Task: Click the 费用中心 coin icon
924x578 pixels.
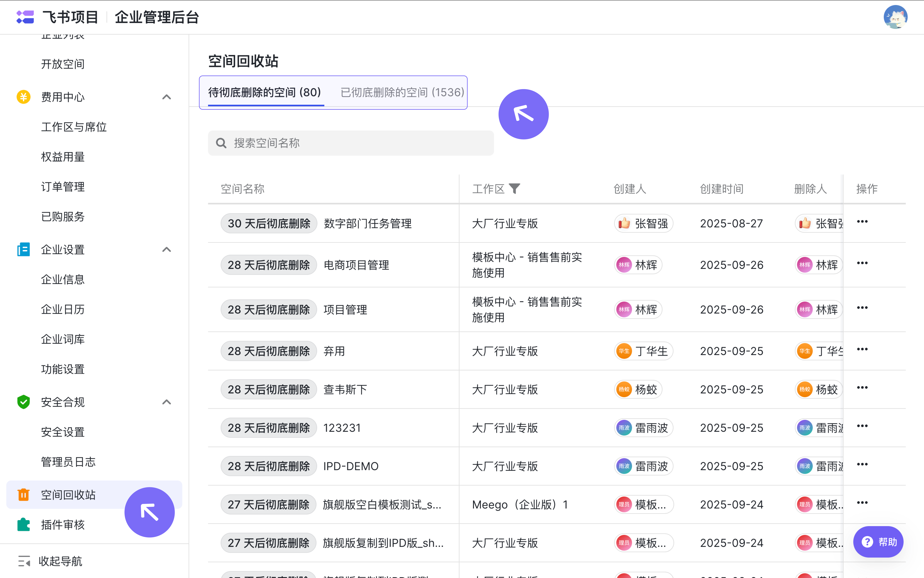Action: pos(24,97)
